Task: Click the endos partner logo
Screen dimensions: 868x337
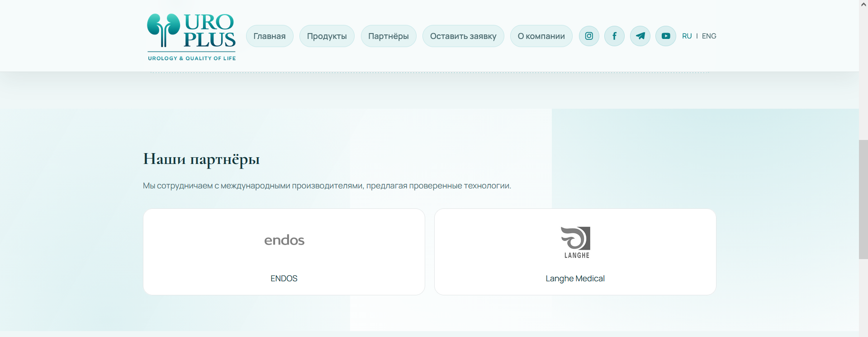Action: 284,240
